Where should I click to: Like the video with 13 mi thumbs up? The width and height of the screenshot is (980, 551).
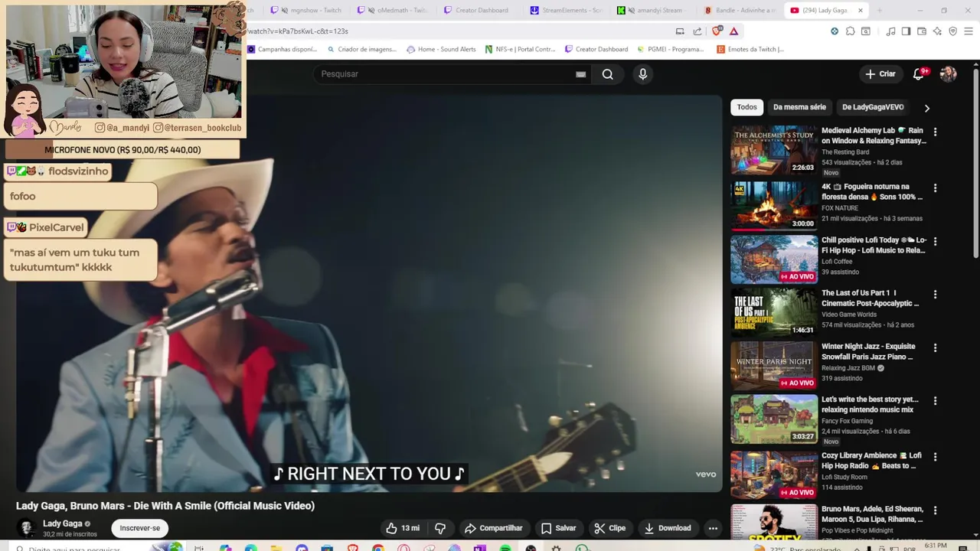tap(403, 528)
